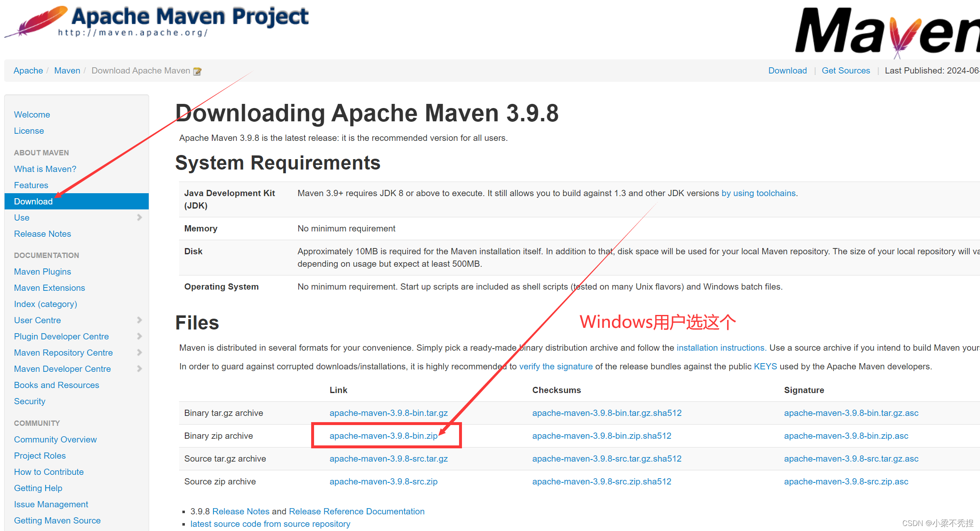Open apache-maven-3.9.8-bin.tar.gz.sha512 checksum
Viewport: 980px width, 531px height.
607,413
